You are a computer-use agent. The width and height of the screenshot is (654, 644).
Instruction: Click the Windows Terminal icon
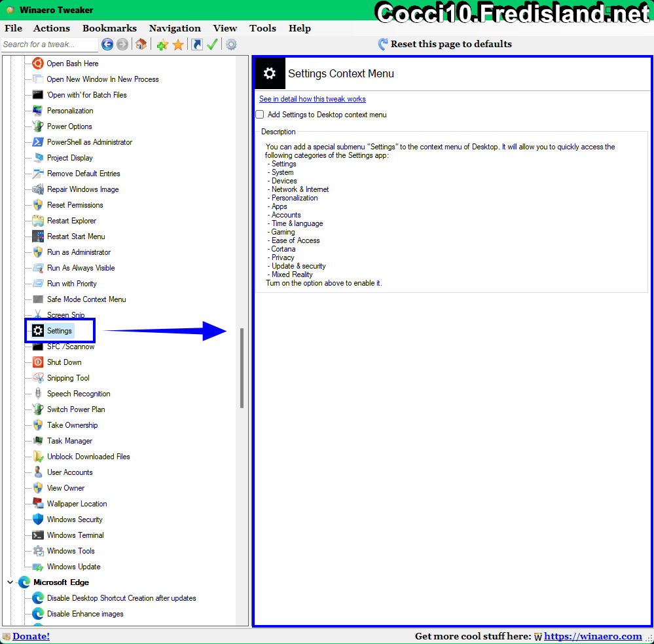coord(38,535)
